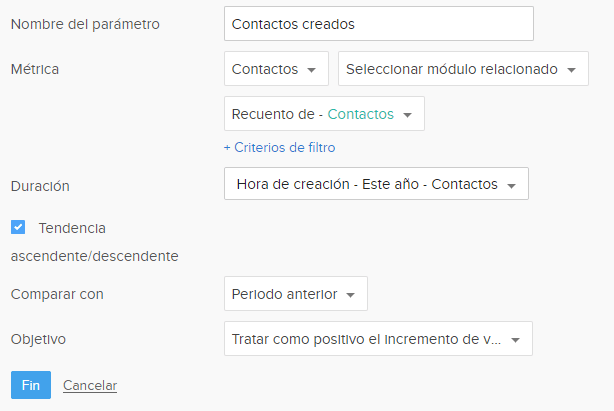Expand the Periodo anterior comparison dropdown
Image resolution: width=614 pixels, height=411 pixels.
[x=295, y=294]
